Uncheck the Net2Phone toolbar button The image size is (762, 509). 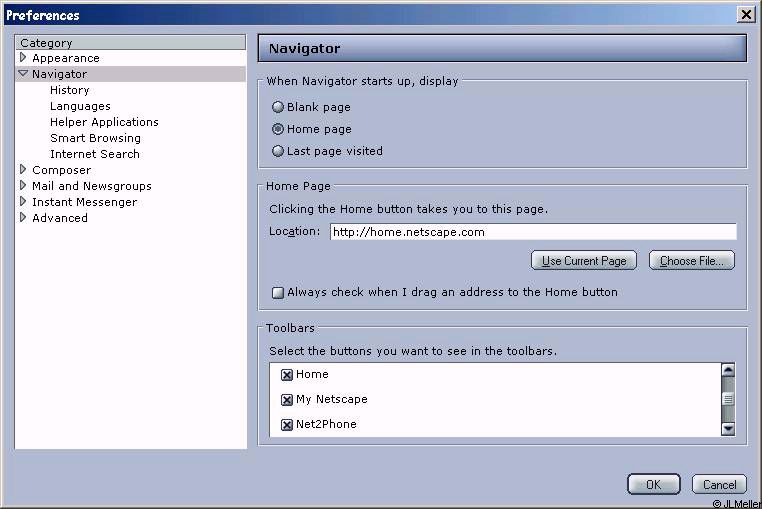tap(287, 424)
